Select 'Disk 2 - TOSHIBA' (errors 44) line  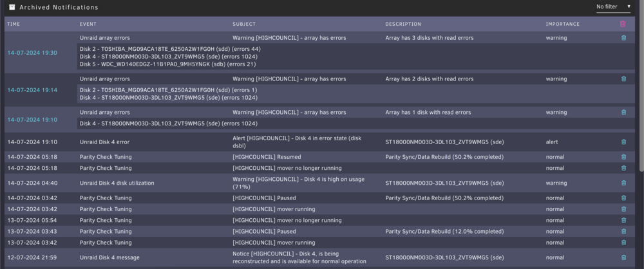pyautogui.click(x=170, y=49)
